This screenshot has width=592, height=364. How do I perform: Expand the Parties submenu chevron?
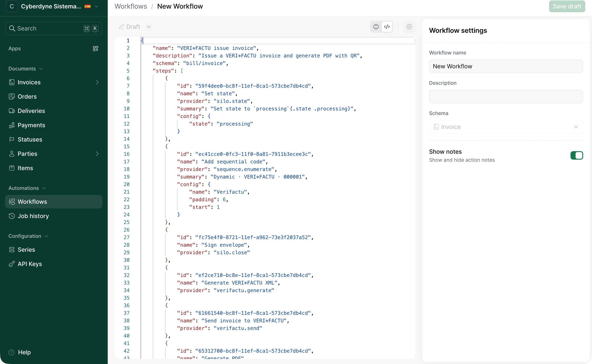tap(97, 154)
